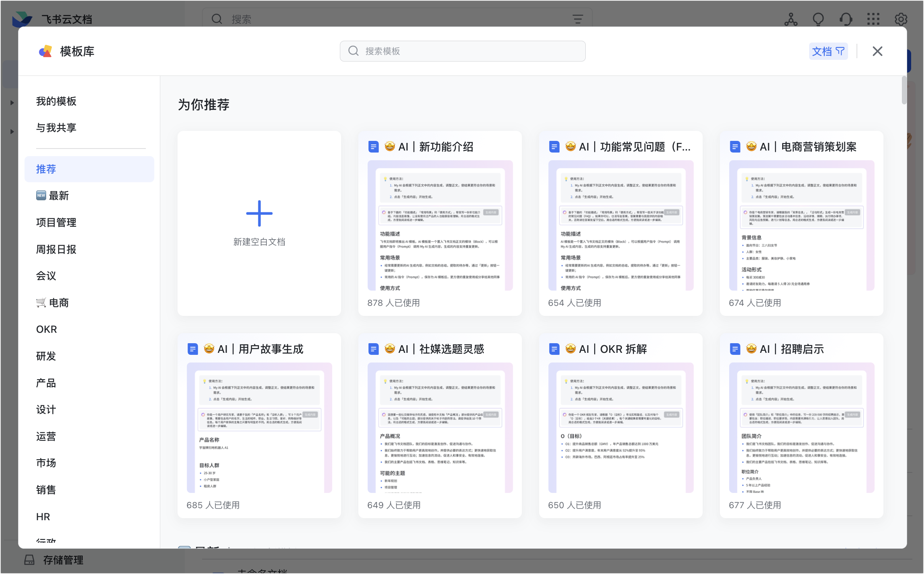Select the 最新 category
The width and height of the screenshot is (924, 574).
[89, 195]
